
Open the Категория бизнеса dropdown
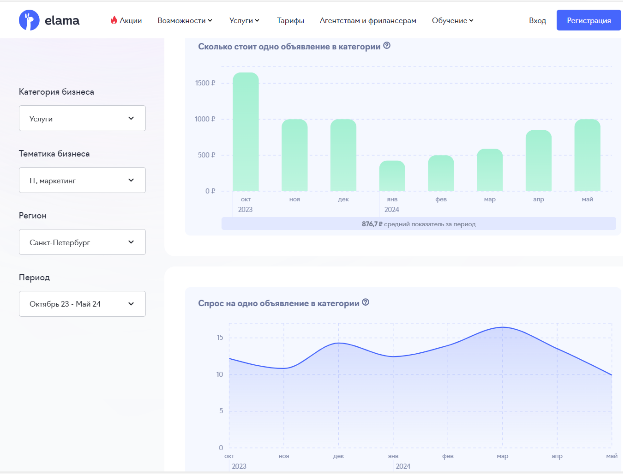coord(82,118)
